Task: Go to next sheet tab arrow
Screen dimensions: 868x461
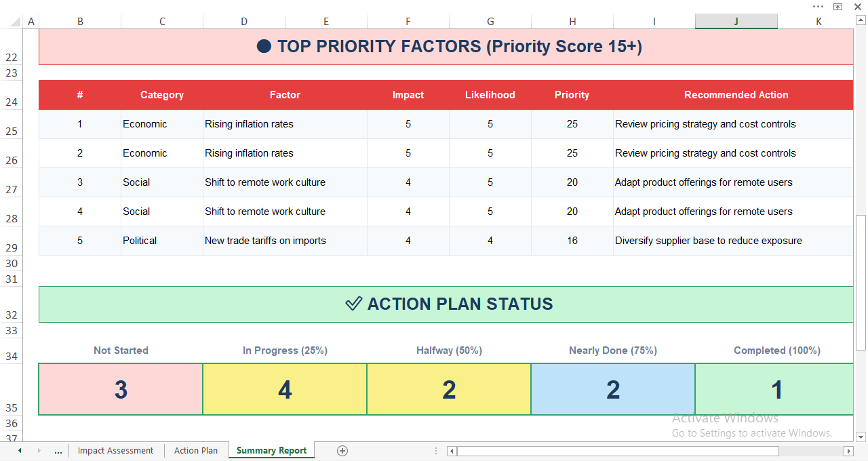Action: pyautogui.click(x=39, y=451)
